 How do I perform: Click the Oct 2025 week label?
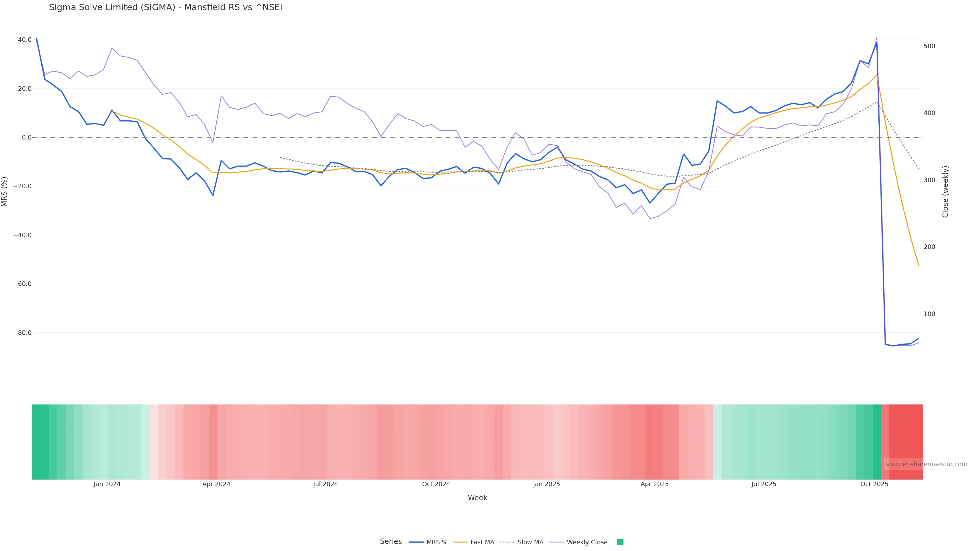point(874,484)
